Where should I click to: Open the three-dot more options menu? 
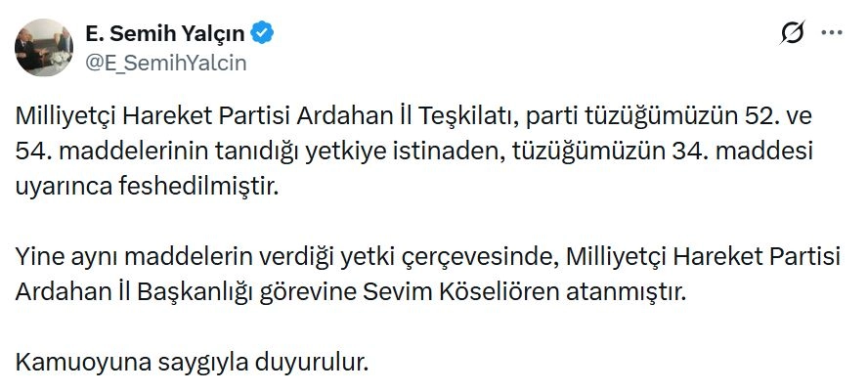832,34
